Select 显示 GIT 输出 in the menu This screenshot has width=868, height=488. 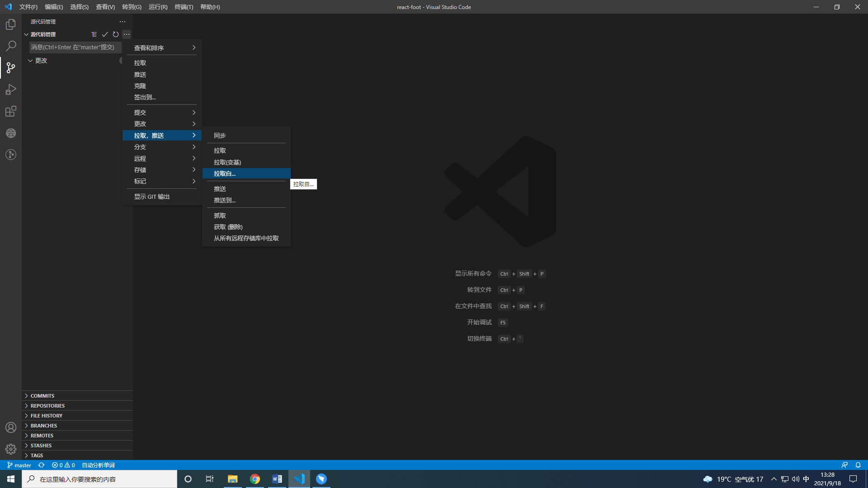(x=162, y=197)
